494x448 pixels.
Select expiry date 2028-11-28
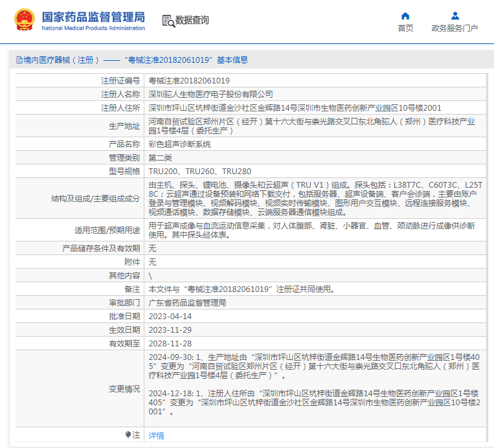coord(170,343)
